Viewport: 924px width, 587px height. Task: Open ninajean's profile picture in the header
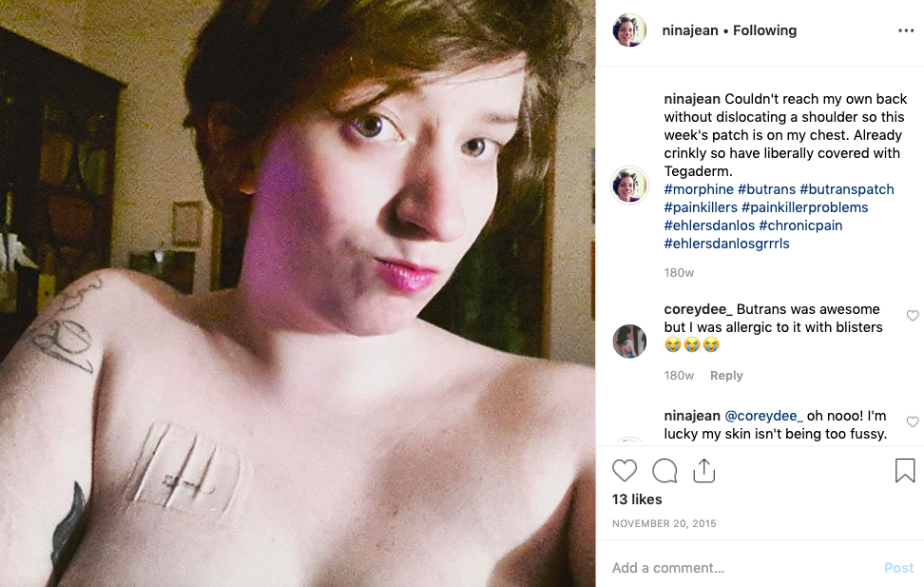(629, 30)
